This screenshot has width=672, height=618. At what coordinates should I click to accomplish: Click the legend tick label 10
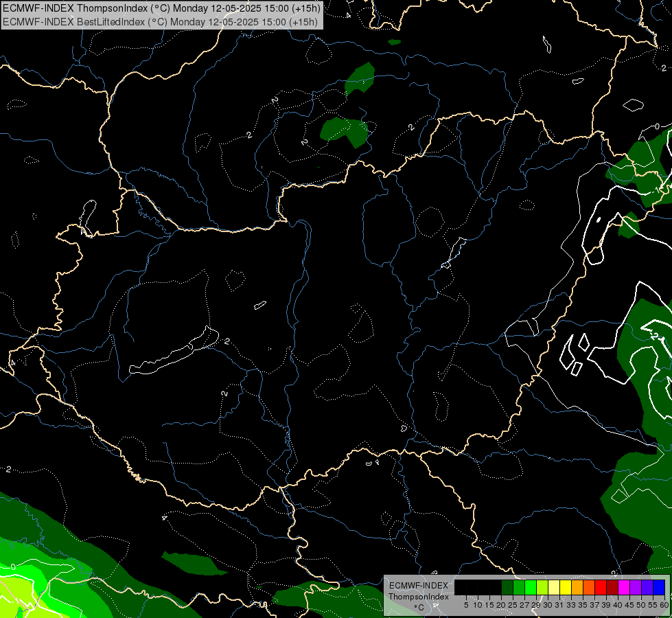click(x=478, y=605)
